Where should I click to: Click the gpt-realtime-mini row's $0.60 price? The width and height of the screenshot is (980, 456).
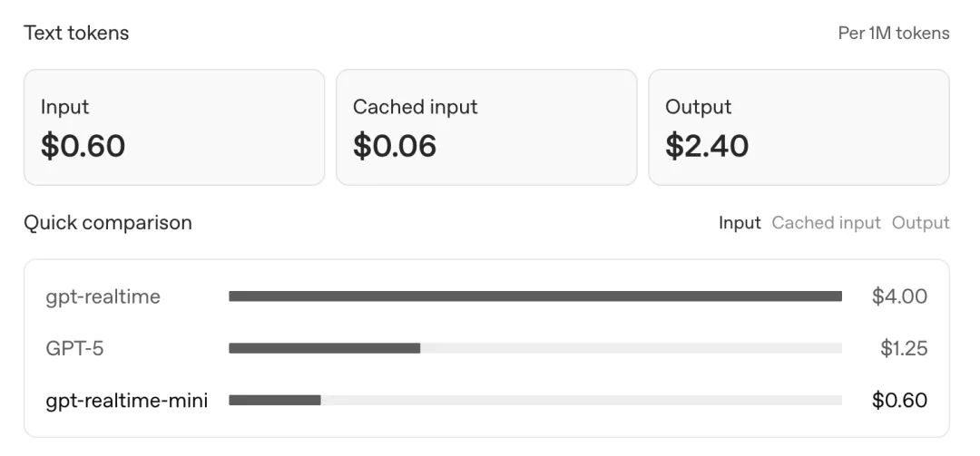click(899, 401)
